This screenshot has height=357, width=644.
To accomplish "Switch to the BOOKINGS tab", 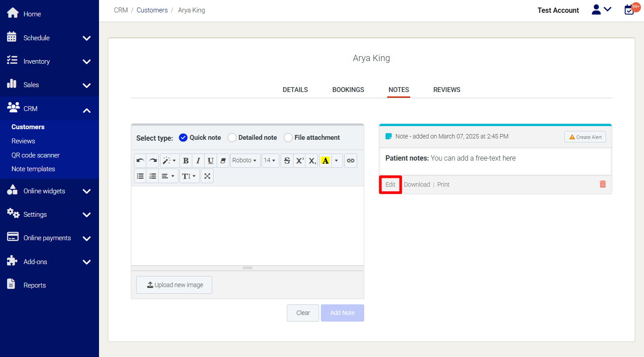I will click(x=348, y=90).
